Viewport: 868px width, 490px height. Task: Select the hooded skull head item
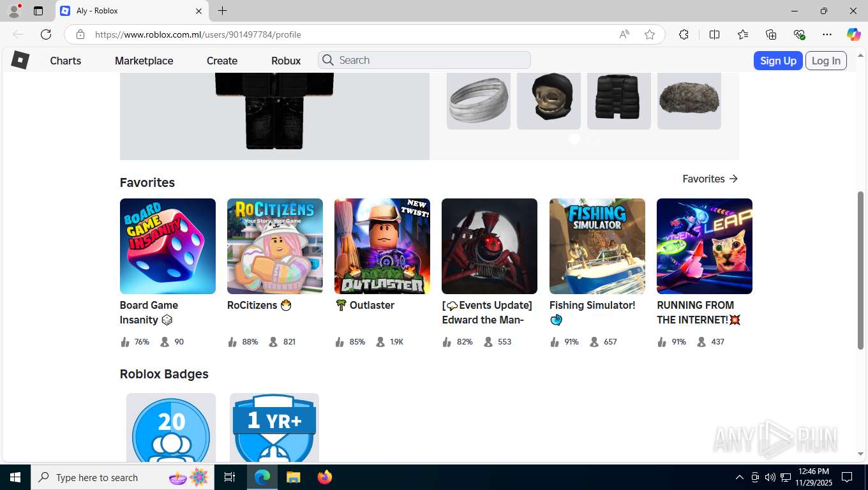(x=549, y=101)
